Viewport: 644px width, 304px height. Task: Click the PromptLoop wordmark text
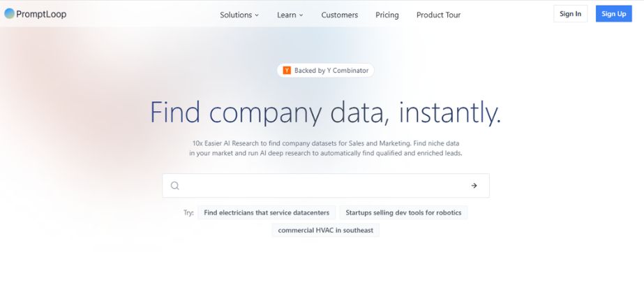pos(41,14)
